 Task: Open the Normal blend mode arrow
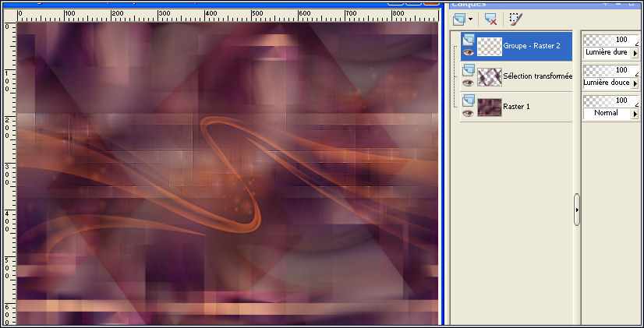(635, 114)
